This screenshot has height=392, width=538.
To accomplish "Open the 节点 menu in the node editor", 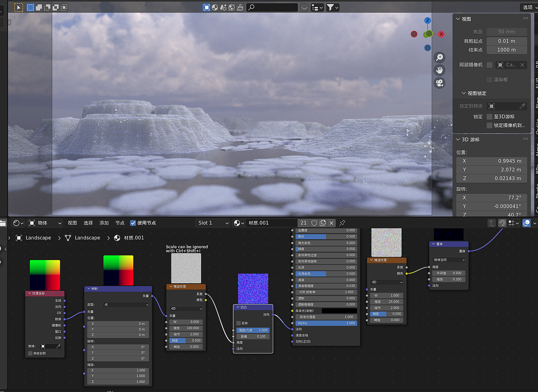I will (x=120, y=223).
